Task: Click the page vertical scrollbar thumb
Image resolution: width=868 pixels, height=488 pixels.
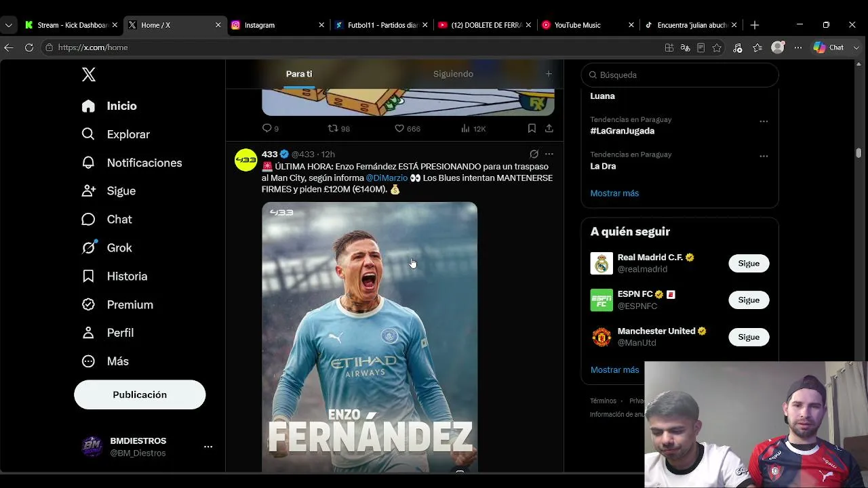Action: (859, 153)
